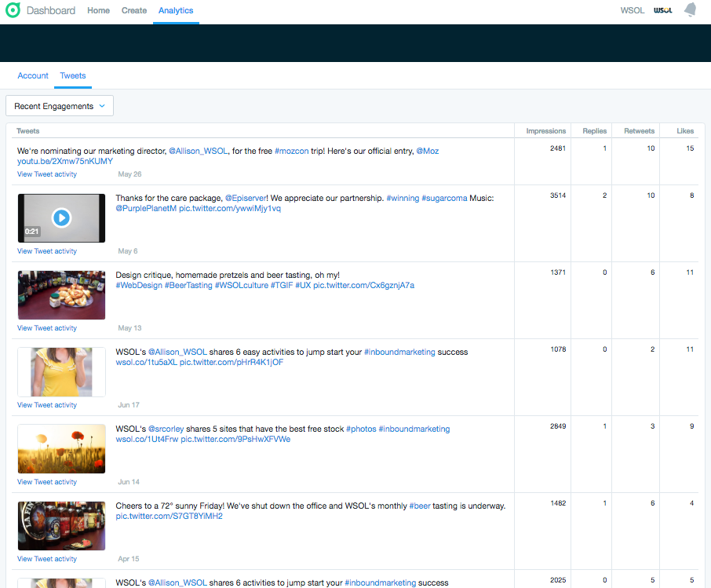Screen dimensions: 711x588
Task: Click the 2481 impressions value
Action: (558, 148)
